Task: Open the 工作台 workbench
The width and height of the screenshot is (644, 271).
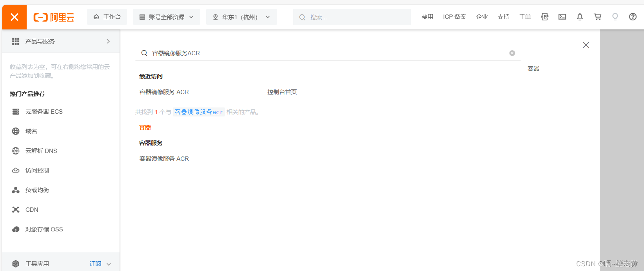Action: 107,17
